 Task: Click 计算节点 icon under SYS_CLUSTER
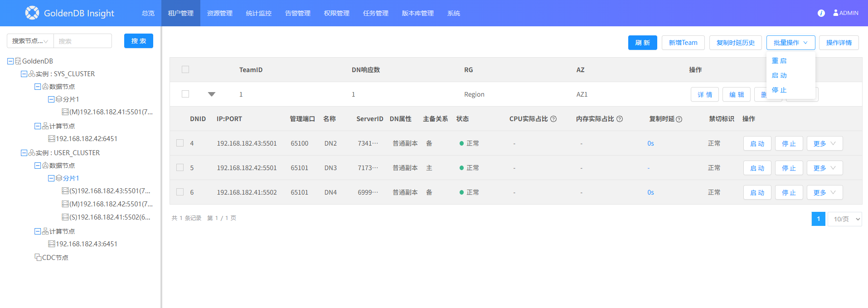(45, 126)
